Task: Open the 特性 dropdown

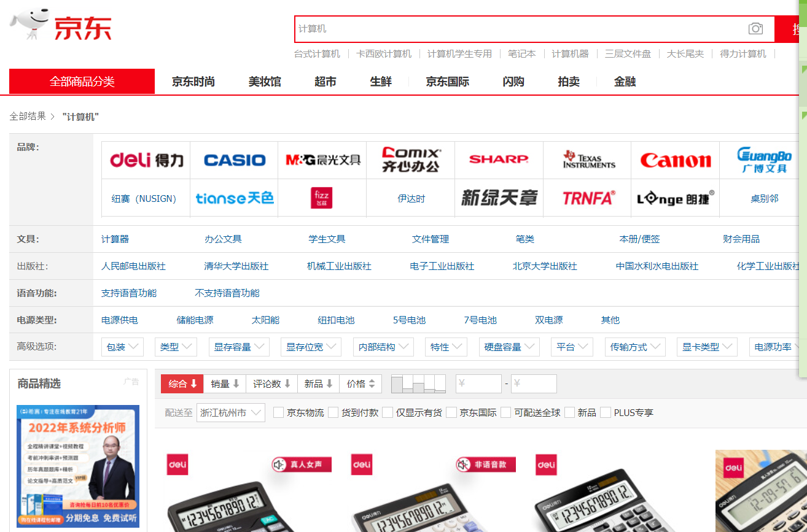Action: point(446,347)
